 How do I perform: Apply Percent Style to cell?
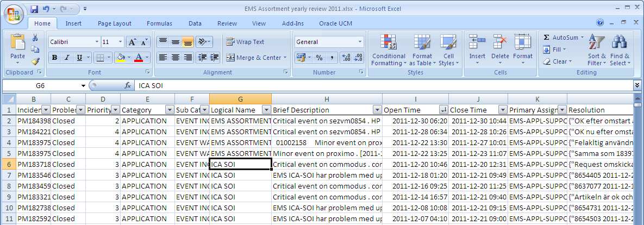click(319, 58)
